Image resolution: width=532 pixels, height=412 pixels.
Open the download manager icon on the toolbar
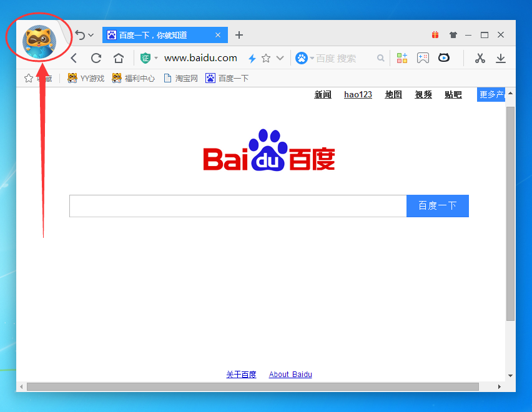coord(501,58)
